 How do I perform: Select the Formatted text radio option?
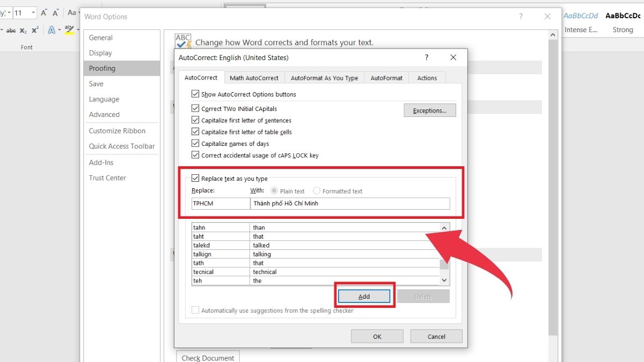pyautogui.click(x=317, y=191)
